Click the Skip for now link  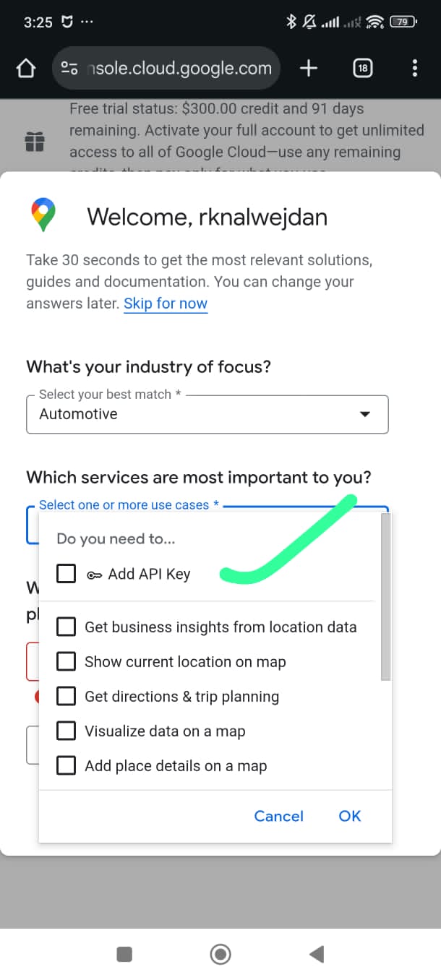click(x=166, y=304)
